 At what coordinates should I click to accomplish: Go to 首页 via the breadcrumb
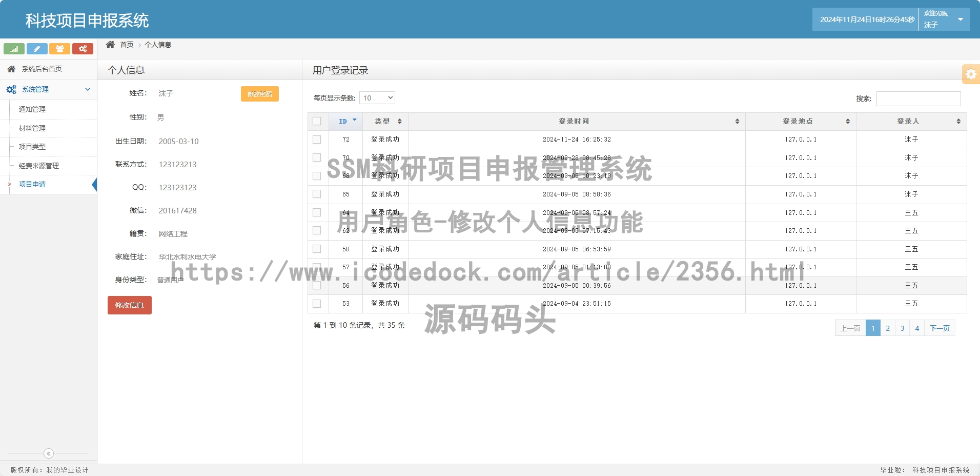[x=127, y=45]
